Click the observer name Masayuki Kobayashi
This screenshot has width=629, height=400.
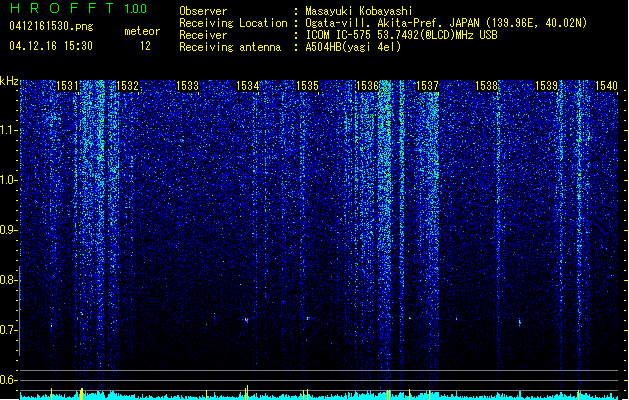pos(359,11)
